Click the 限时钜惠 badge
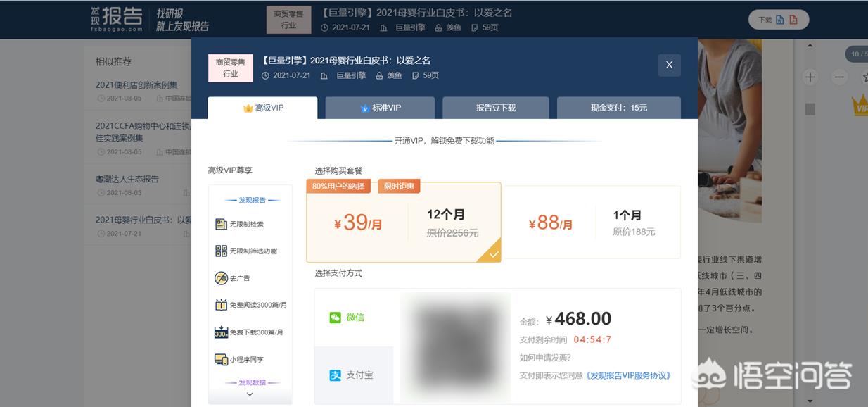868x407 pixels. pyautogui.click(x=399, y=187)
